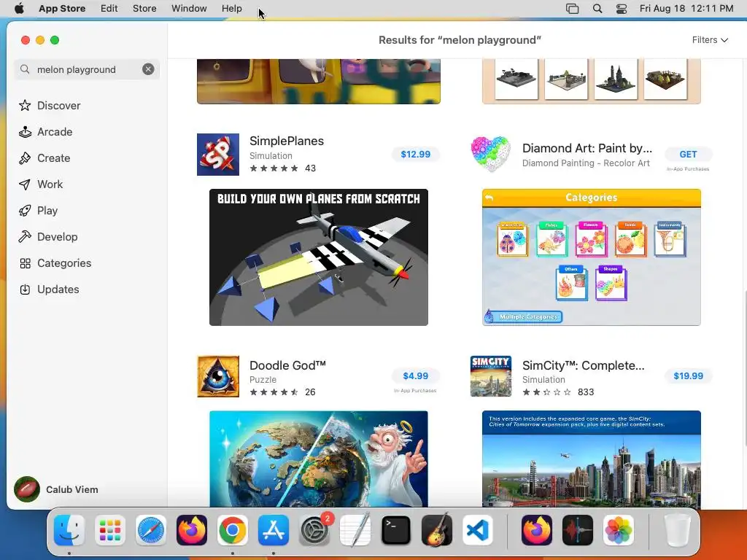Open Control Center in menu bar
This screenshot has width=747, height=560.
pos(622,9)
